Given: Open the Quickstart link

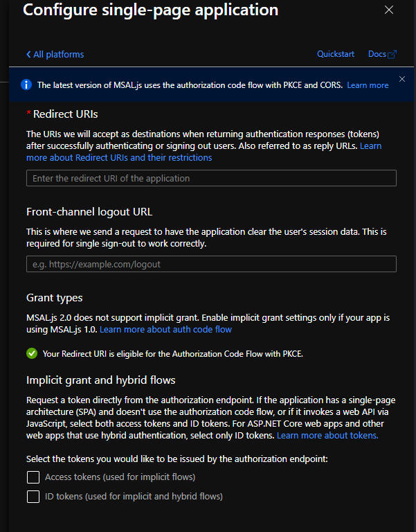Looking at the screenshot, I should (335, 54).
